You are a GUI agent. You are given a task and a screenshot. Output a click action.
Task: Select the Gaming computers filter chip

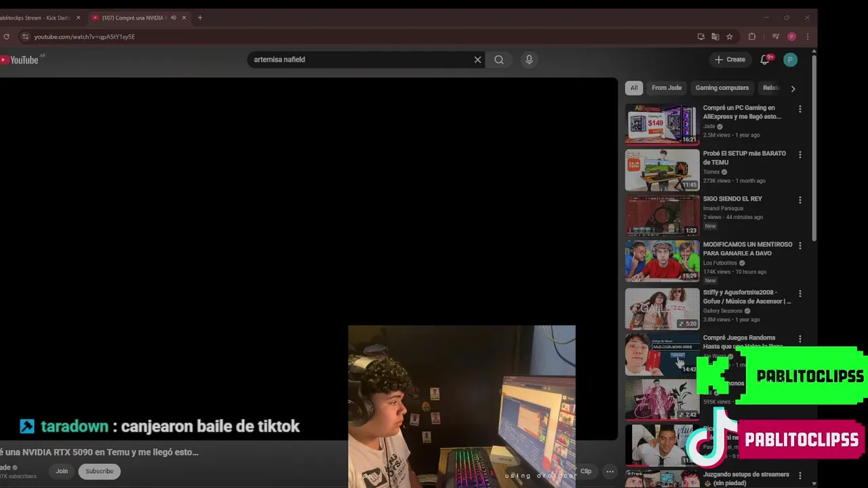[722, 87]
